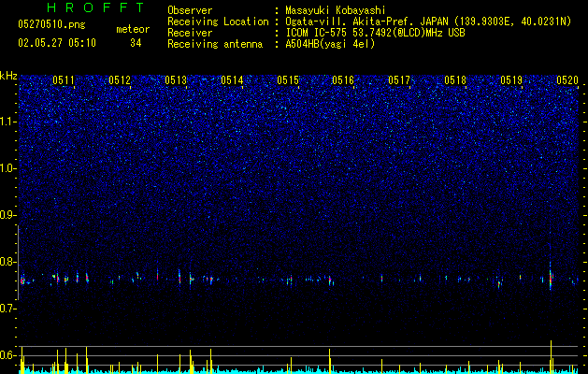Image resolution: width=588 pixels, height=374 pixels.
Task: Click the 0.9 frequency axis label
Action: pyautogui.click(x=8, y=215)
